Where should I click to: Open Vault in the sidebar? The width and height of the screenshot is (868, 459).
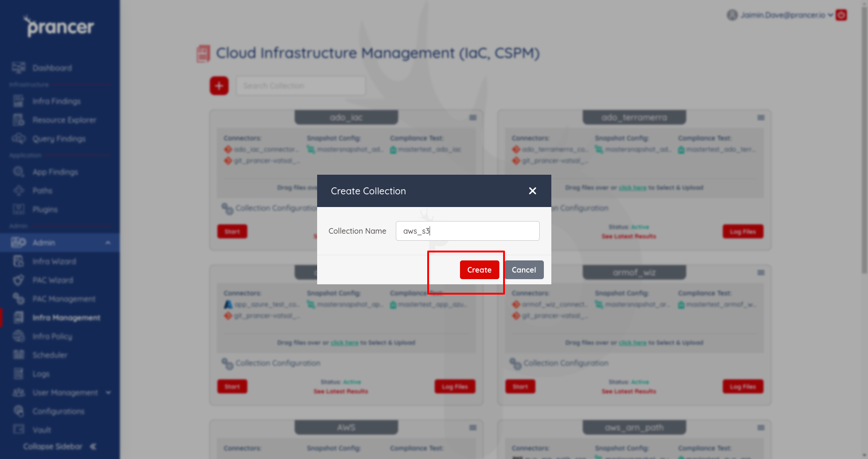(42, 430)
